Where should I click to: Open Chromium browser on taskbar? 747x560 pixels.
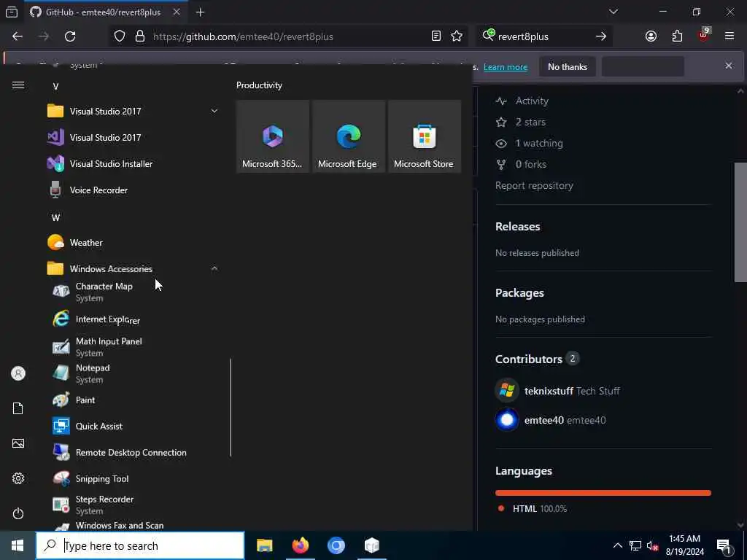coord(336,545)
